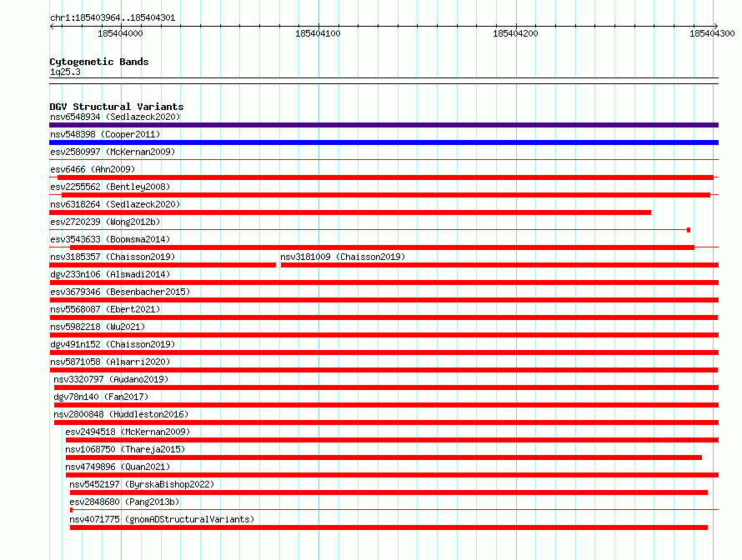Click the red nsv6318264 Sedlazeck2020 bar
The height and width of the screenshot is (560, 742).
click(350, 212)
